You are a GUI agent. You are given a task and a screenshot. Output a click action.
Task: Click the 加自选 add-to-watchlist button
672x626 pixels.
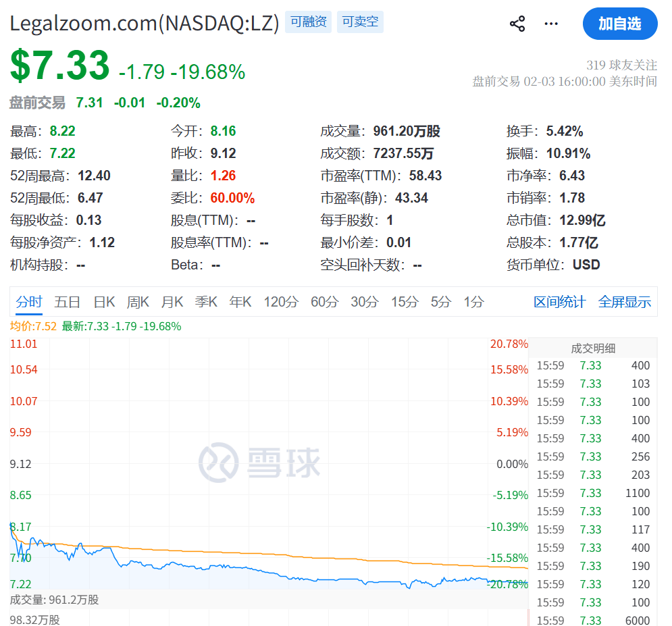click(x=620, y=23)
